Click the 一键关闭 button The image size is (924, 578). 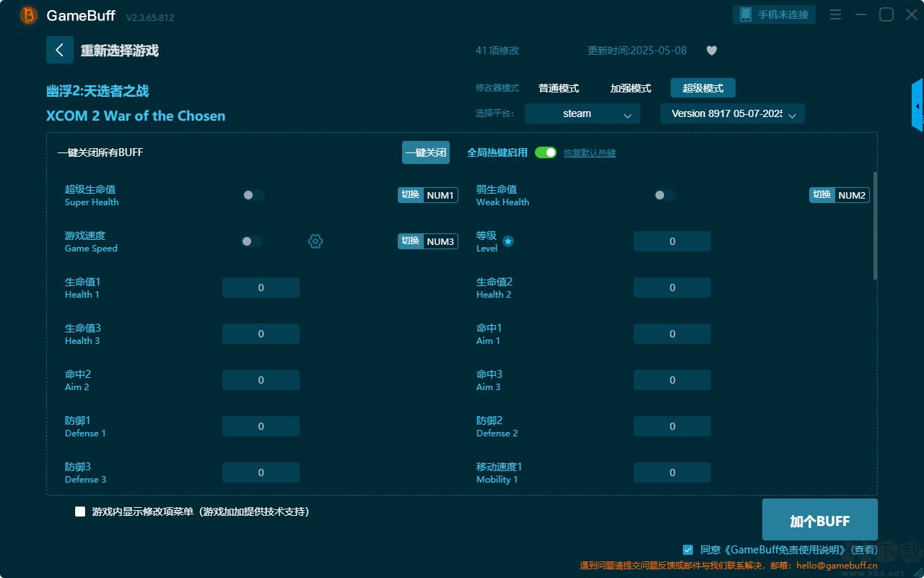pyautogui.click(x=426, y=152)
